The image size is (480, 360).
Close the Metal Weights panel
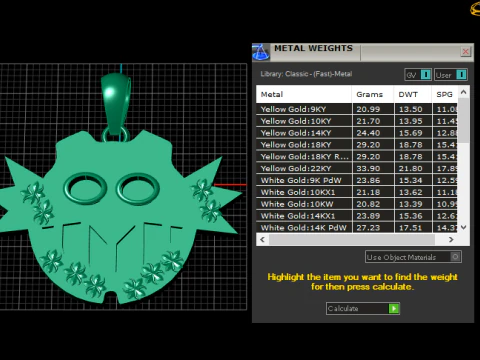click(x=465, y=52)
